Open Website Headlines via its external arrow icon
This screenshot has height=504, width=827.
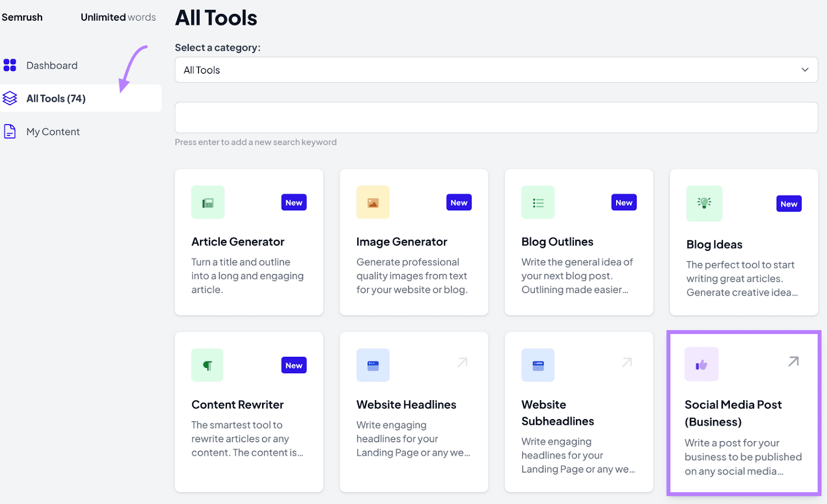pyautogui.click(x=462, y=362)
